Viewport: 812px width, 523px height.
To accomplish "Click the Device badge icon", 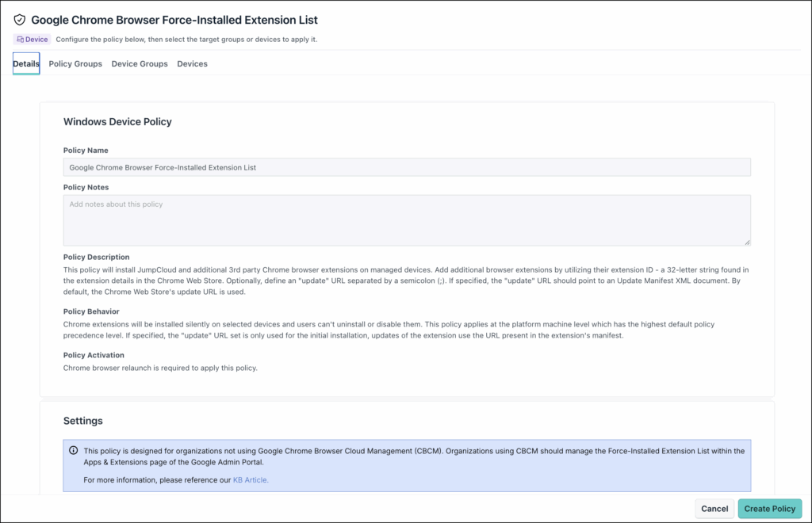I will point(20,40).
